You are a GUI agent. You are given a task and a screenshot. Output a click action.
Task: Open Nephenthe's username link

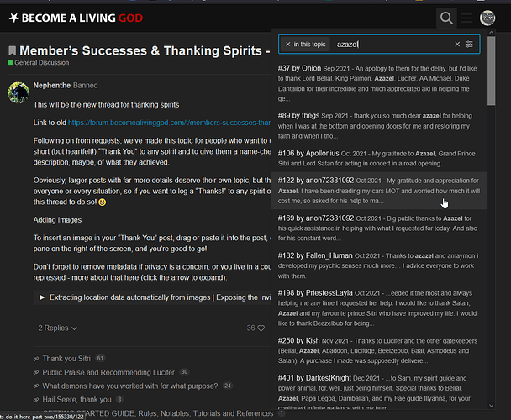tap(52, 86)
